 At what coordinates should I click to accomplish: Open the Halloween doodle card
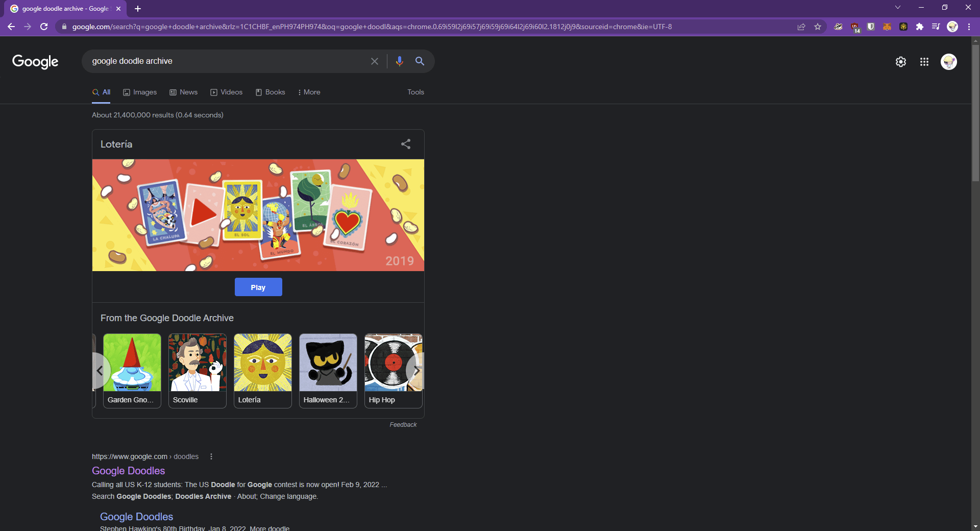(x=328, y=371)
